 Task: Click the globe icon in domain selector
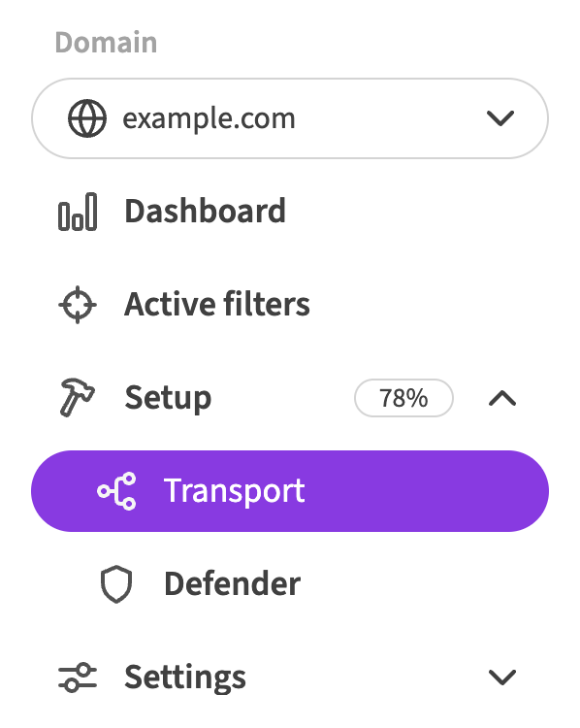(x=86, y=118)
